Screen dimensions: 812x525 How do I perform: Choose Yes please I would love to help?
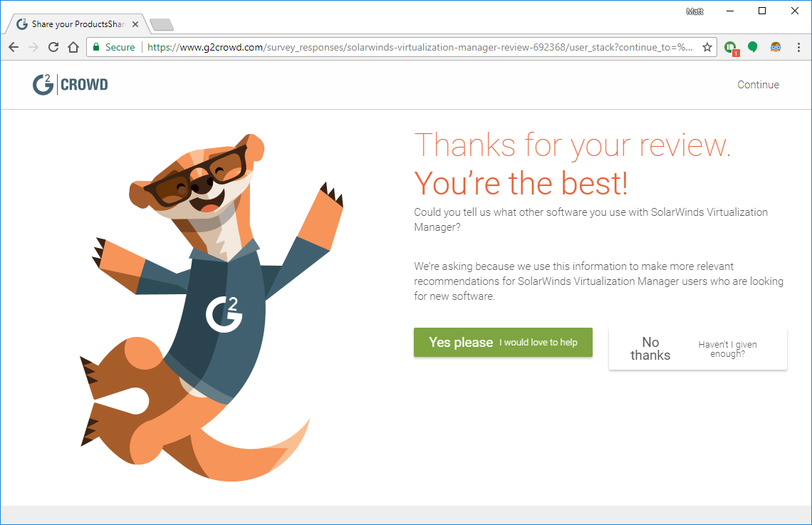coord(503,342)
